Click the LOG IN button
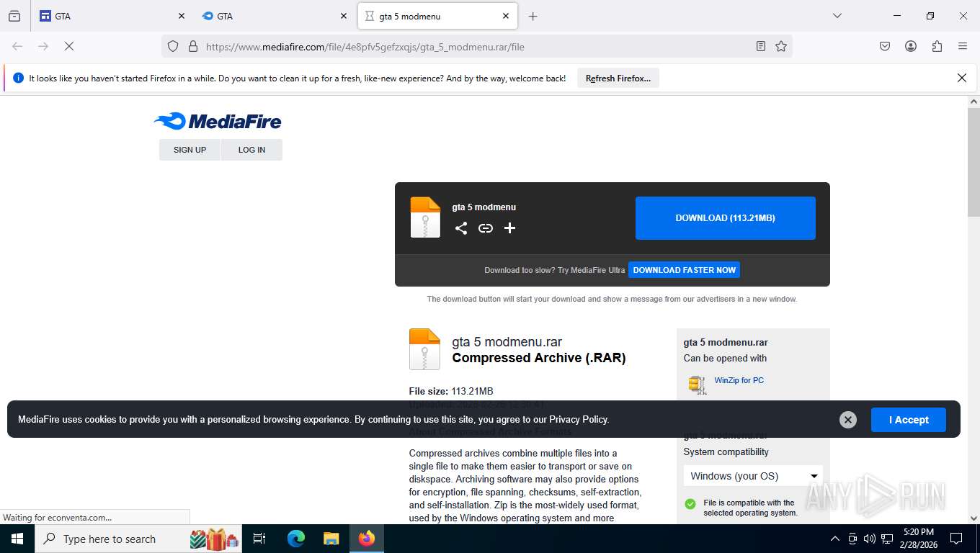Viewport: 980px width, 553px height. click(x=251, y=150)
